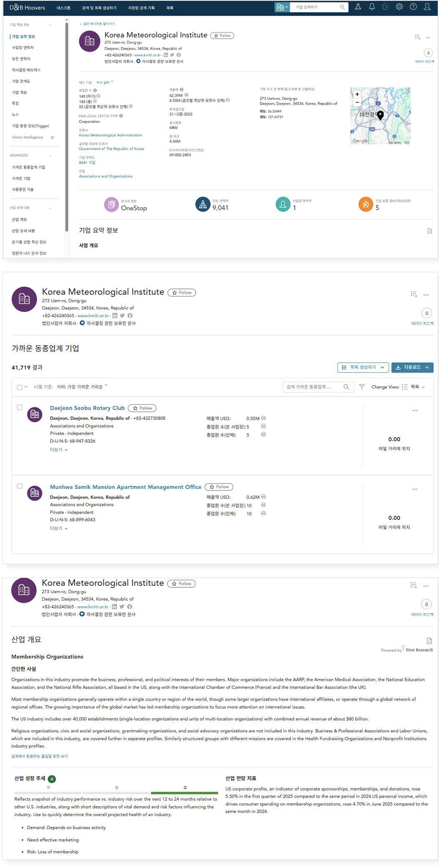
Task: Check the Munhwa Samik Mansion Office checkbox
Action: pos(20,486)
